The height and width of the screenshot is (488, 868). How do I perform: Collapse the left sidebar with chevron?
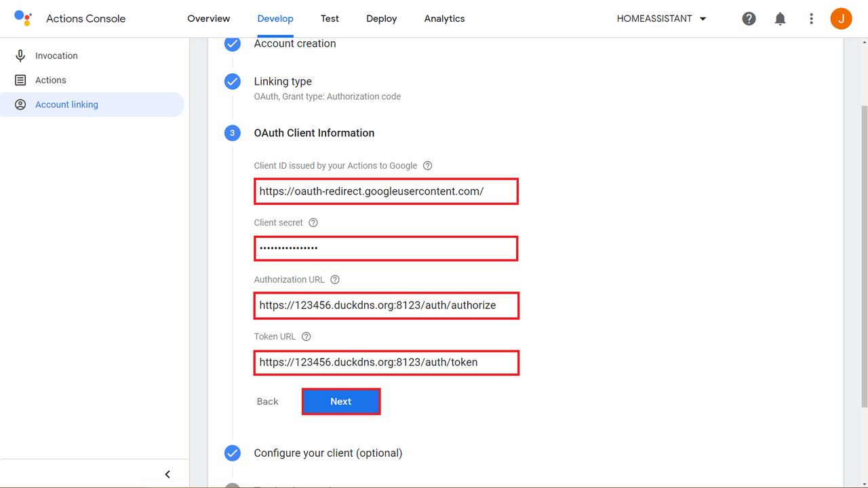[x=167, y=474]
